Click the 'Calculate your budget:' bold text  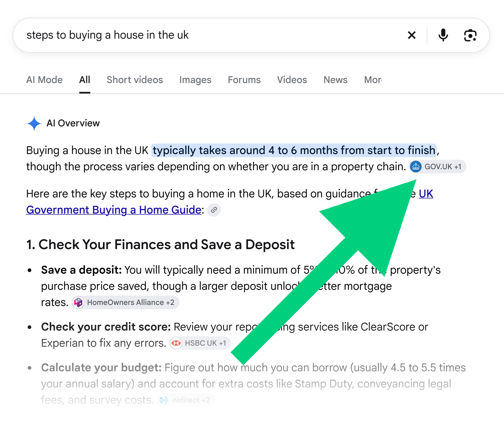pos(101,367)
